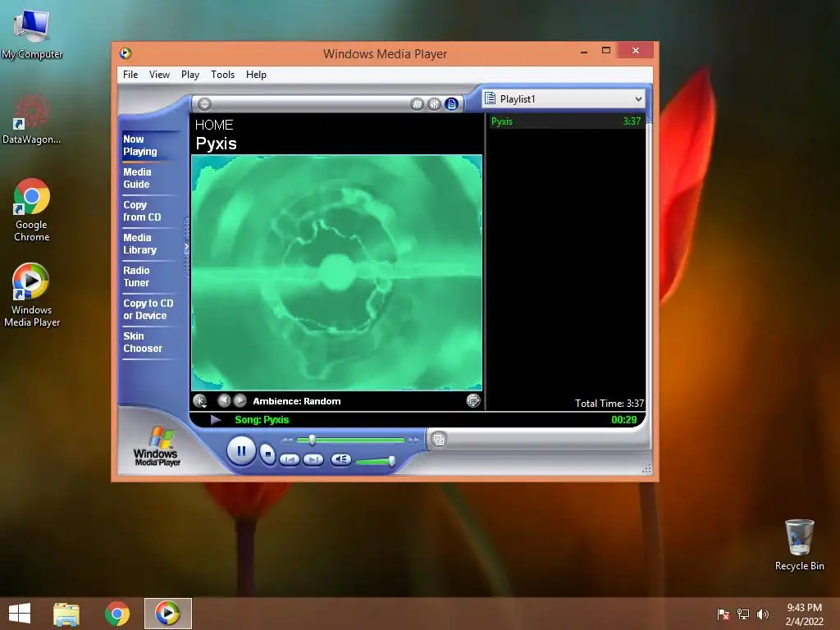Screen dimensions: 840x630
Task: Open the Action Center flag tray icon
Action: pos(724,614)
